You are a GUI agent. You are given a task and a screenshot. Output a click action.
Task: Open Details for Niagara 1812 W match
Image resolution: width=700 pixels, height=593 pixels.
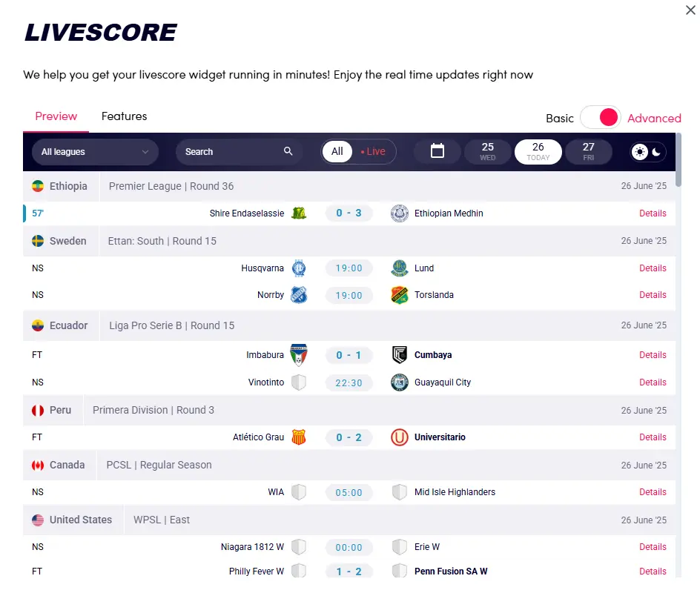[653, 547]
